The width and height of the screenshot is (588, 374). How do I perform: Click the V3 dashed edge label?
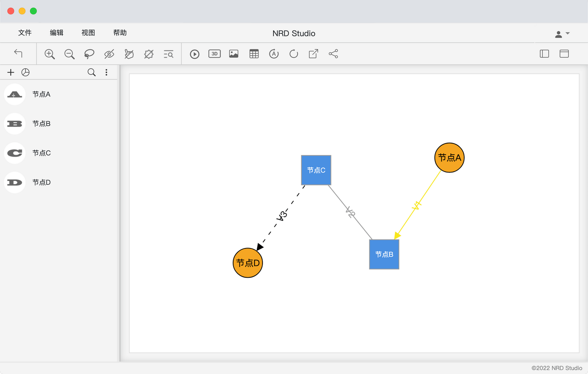pyautogui.click(x=282, y=216)
